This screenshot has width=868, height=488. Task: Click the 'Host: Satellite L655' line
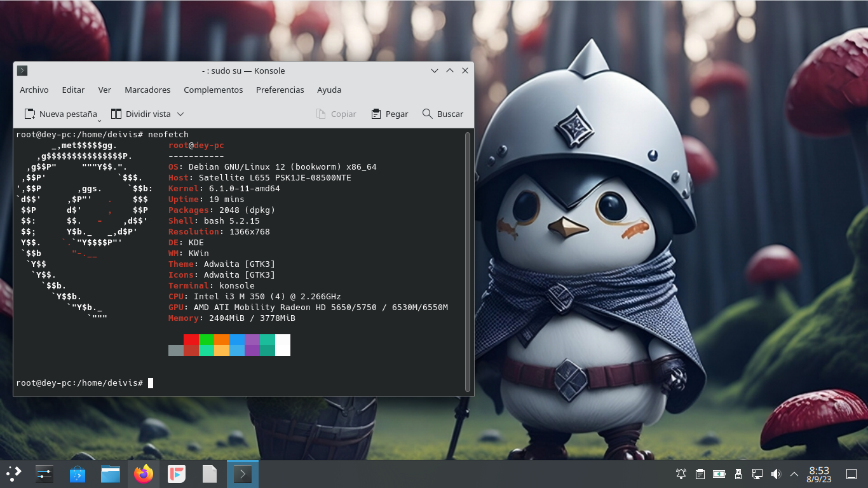tap(260, 178)
